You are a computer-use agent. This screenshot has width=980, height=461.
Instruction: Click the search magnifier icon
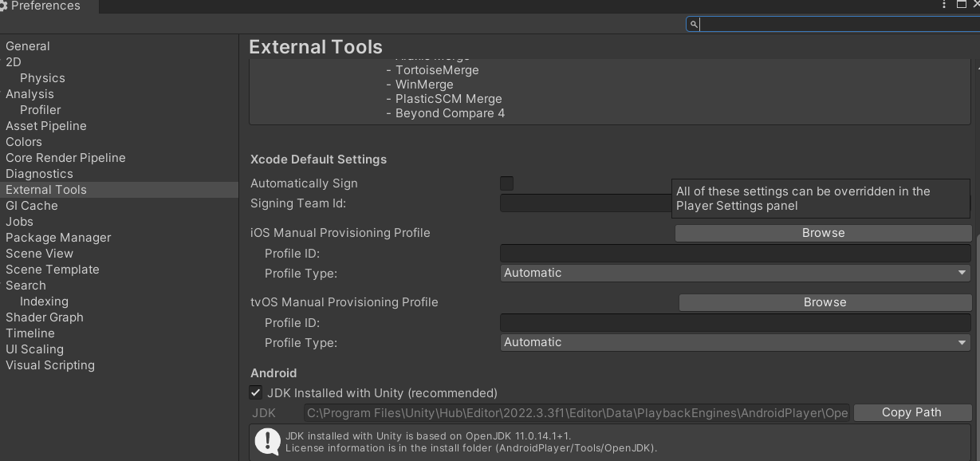point(694,25)
